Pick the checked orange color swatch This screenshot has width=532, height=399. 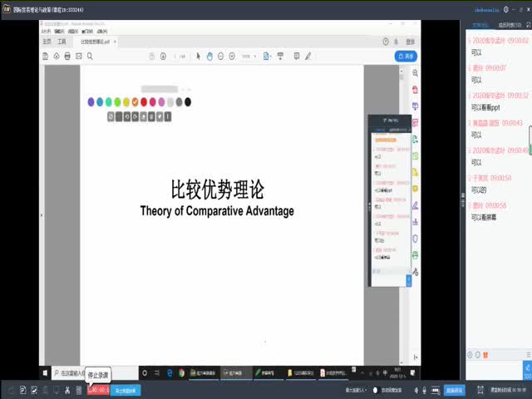(135, 101)
